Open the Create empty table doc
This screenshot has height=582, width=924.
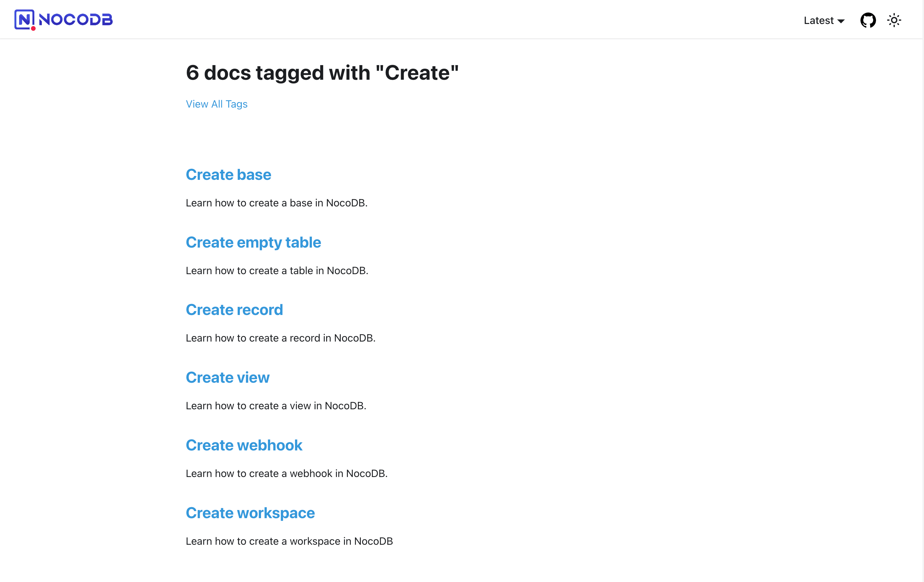pos(253,242)
